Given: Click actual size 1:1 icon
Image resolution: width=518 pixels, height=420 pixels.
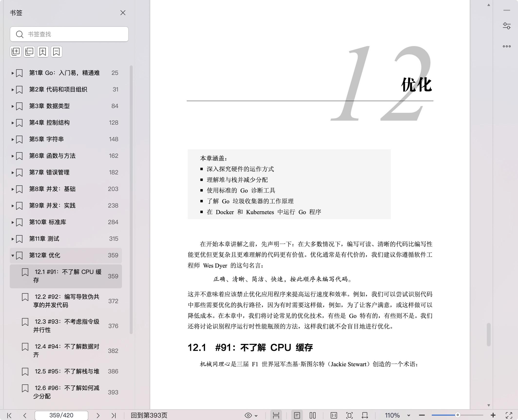Looking at the screenshot, I should [x=334, y=415].
